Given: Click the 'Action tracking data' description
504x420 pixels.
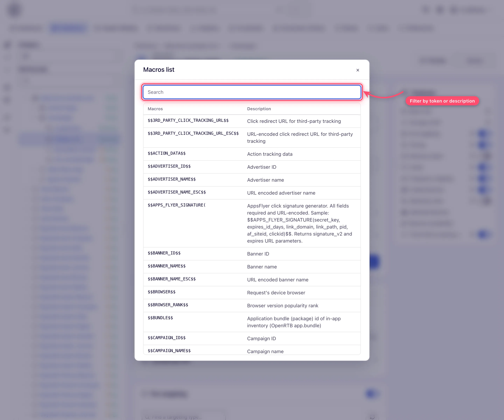Looking at the screenshot, I should (270, 154).
